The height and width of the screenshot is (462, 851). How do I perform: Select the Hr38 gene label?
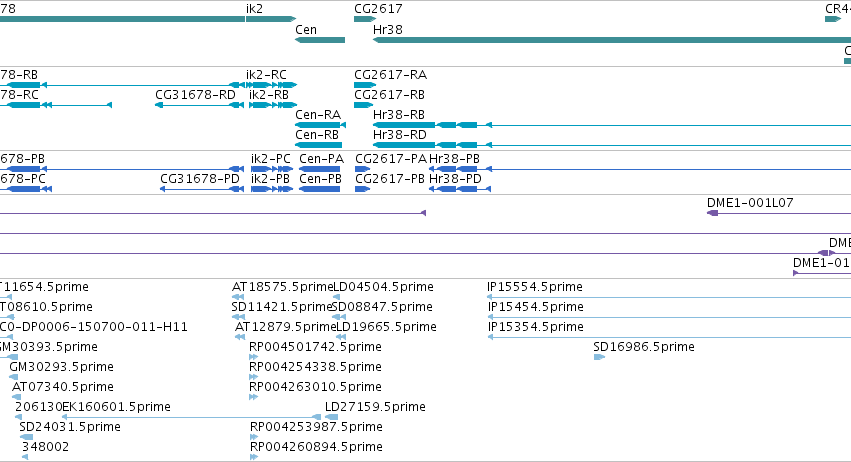pos(388,30)
